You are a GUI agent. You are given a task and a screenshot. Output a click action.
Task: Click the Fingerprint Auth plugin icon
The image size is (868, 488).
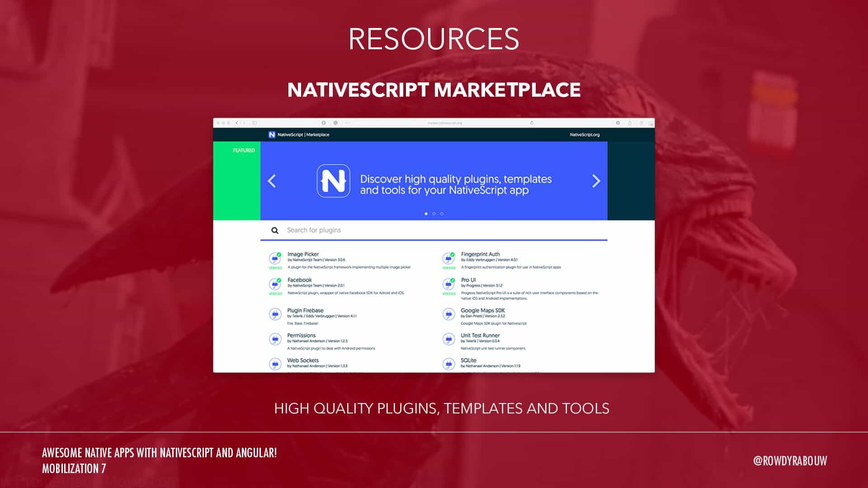448,258
